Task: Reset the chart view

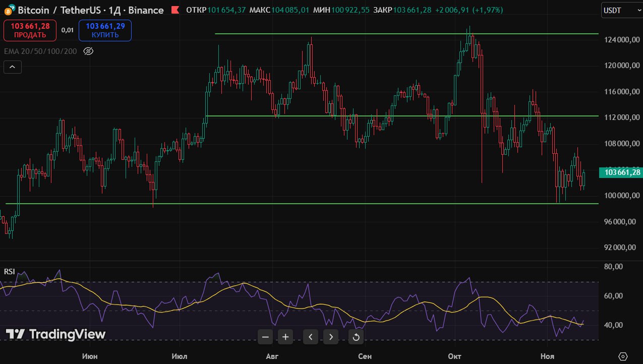Action: click(356, 337)
